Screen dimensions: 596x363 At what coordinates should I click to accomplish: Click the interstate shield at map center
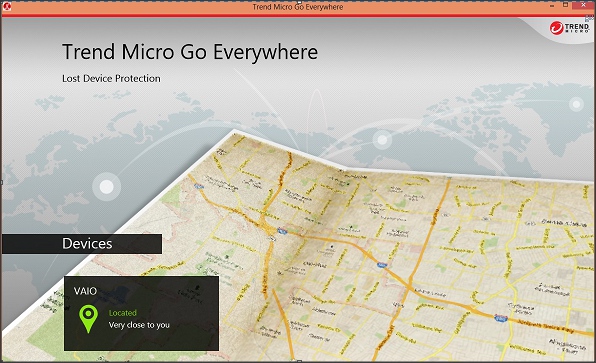point(282,230)
